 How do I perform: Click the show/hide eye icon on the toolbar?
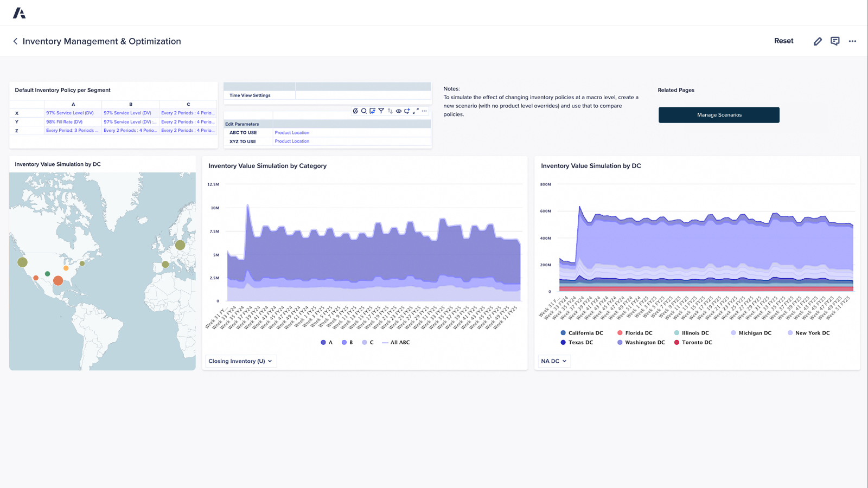point(399,111)
